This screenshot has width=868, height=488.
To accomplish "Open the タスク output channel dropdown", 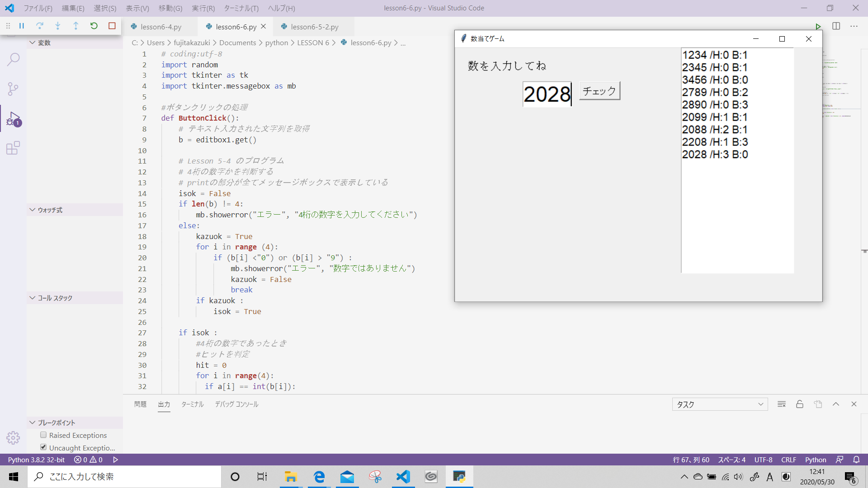I will (719, 404).
